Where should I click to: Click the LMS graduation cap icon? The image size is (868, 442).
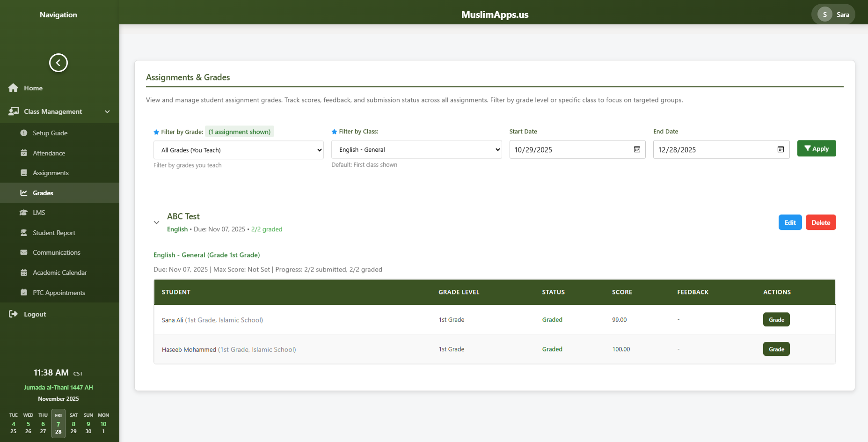pyautogui.click(x=23, y=213)
